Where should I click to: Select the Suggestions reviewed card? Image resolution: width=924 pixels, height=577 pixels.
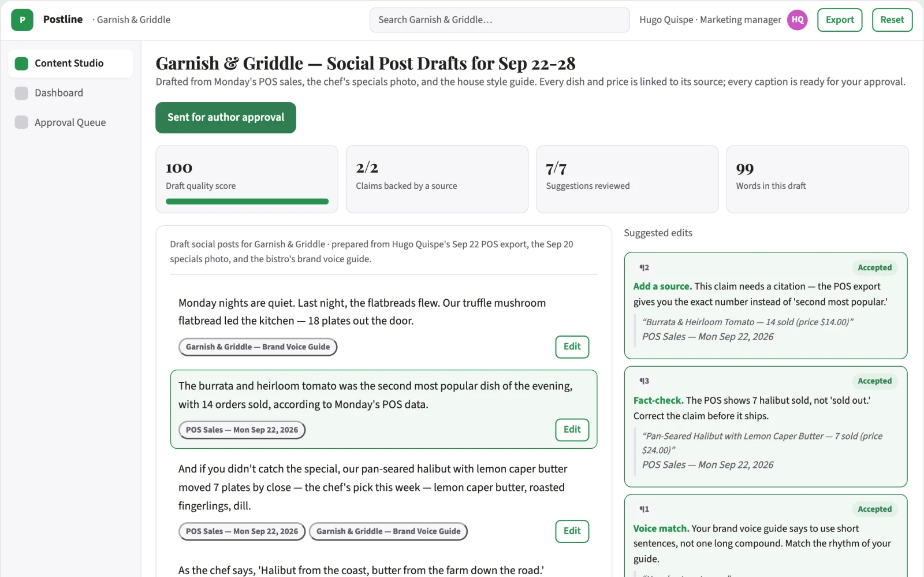click(x=627, y=179)
